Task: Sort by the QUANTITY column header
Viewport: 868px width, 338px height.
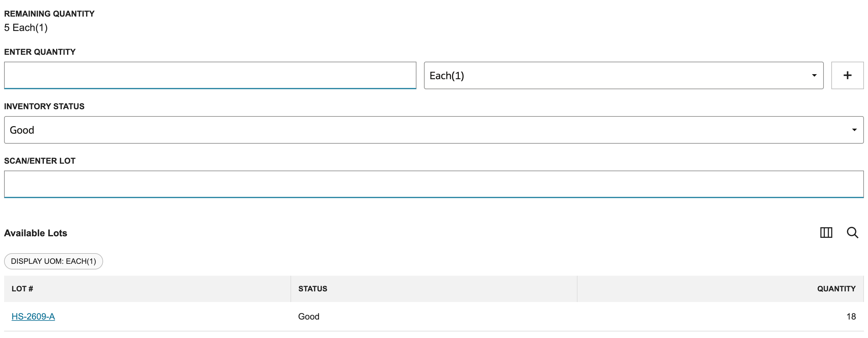Action: pos(836,289)
